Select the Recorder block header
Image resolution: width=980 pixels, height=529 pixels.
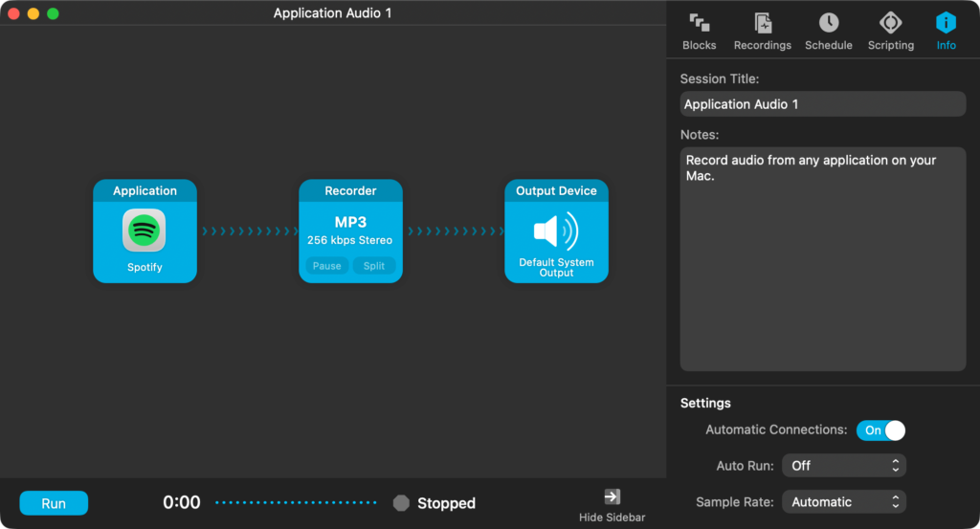pyautogui.click(x=350, y=190)
